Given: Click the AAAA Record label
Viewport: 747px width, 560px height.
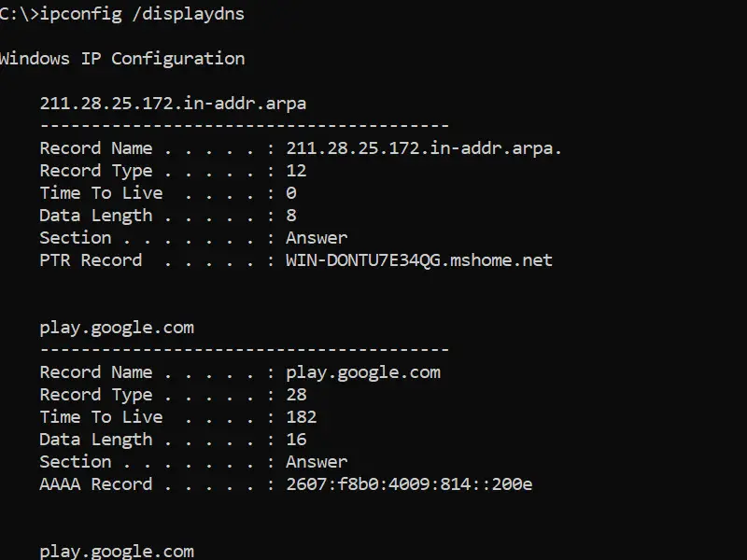Looking at the screenshot, I should [x=96, y=483].
